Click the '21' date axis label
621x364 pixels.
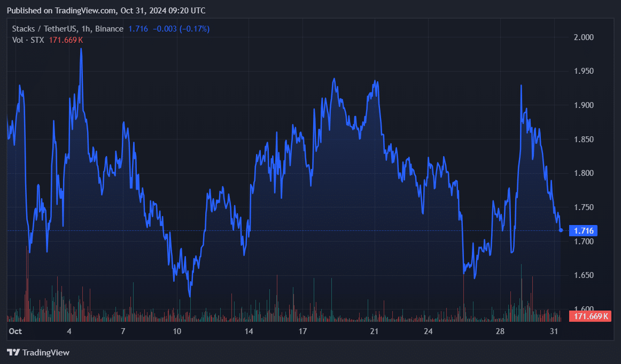(374, 331)
